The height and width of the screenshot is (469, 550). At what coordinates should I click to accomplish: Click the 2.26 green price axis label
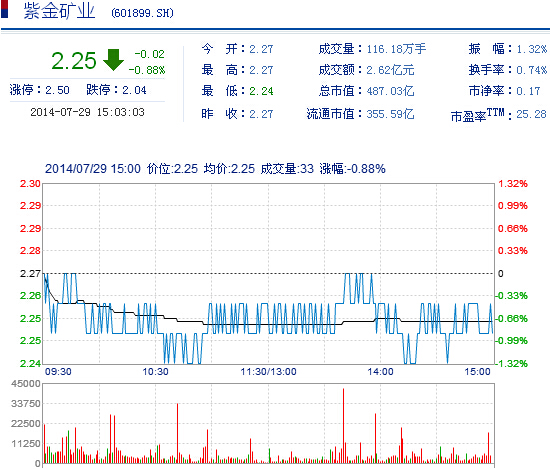point(30,296)
